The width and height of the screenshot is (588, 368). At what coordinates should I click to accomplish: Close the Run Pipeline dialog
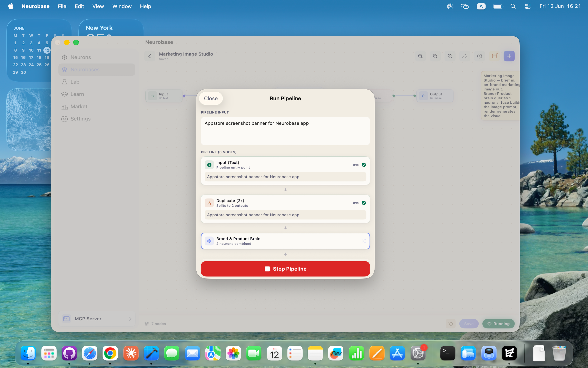coord(211,98)
